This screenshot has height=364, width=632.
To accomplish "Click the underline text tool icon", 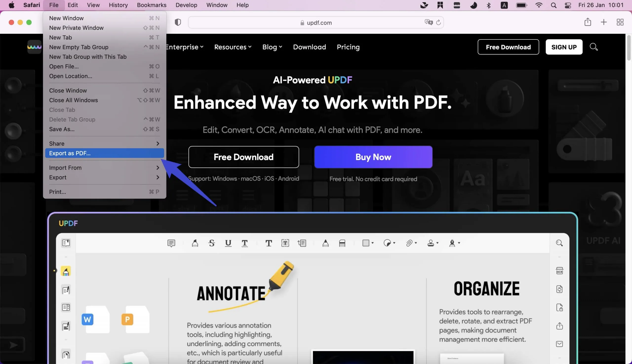I will click(227, 243).
